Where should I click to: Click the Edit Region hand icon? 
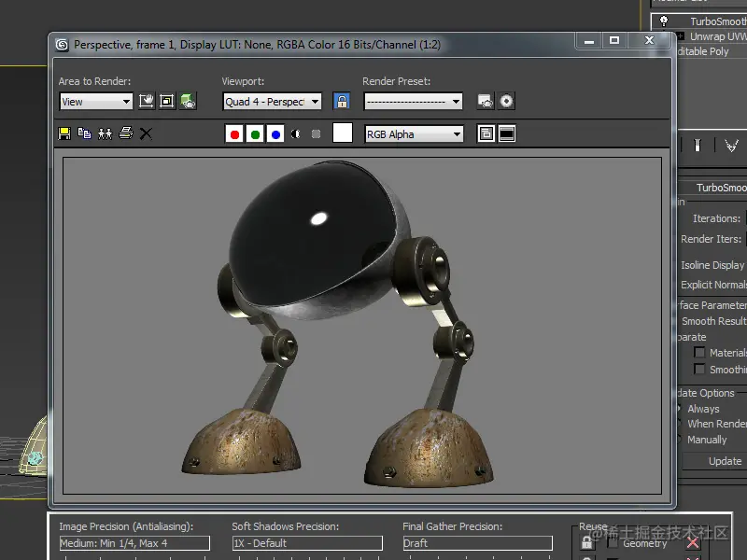(x=147, y=101)
